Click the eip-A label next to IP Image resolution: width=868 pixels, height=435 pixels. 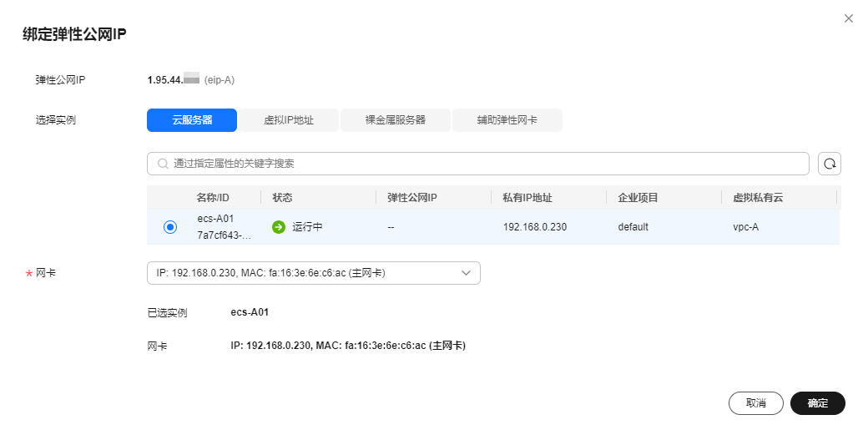220,80
